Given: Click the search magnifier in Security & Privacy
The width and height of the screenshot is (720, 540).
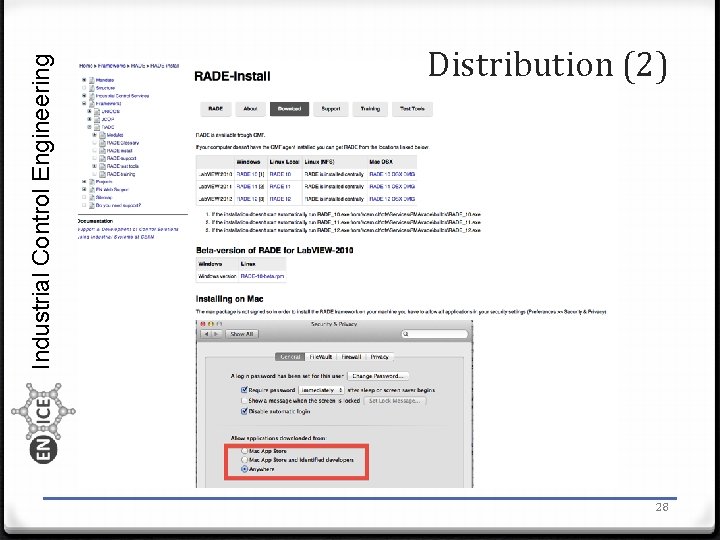Looking at the screenshot, I should [x=406, y=334].
